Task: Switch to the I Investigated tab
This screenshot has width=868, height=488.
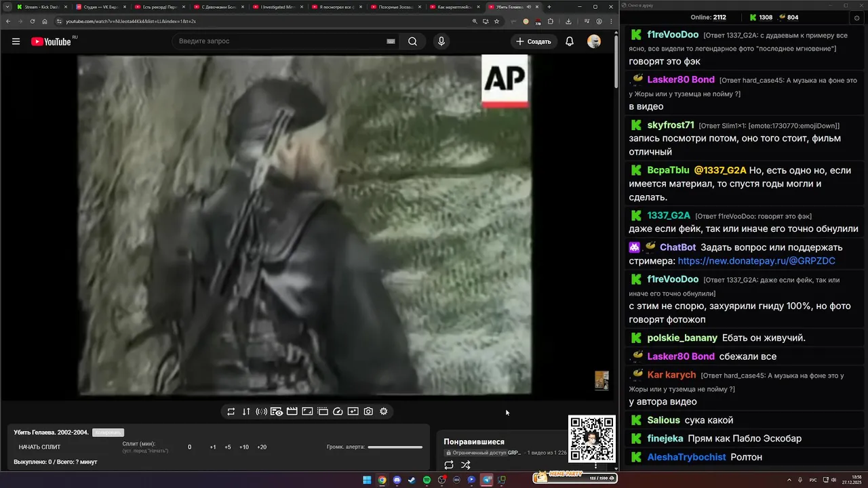Action: tap(278, 7)
